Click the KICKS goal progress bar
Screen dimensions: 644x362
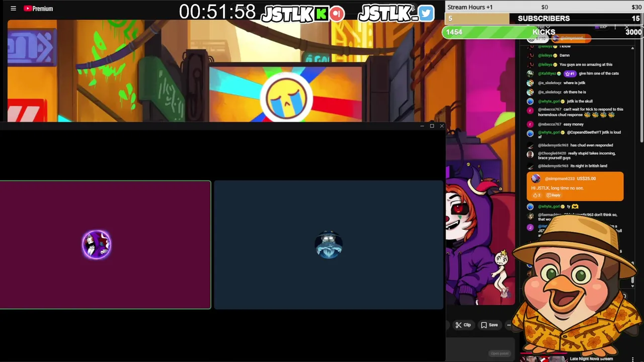pos(543,32)
